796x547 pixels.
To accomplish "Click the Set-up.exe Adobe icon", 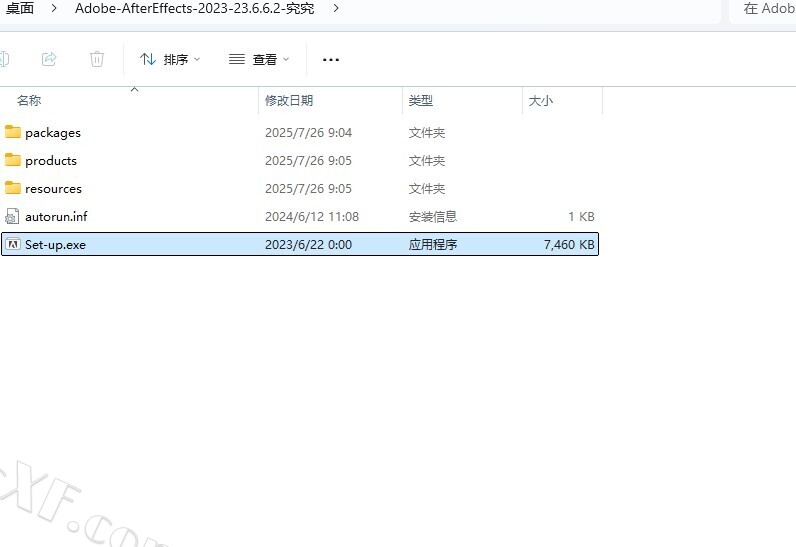I will (13, 244).
